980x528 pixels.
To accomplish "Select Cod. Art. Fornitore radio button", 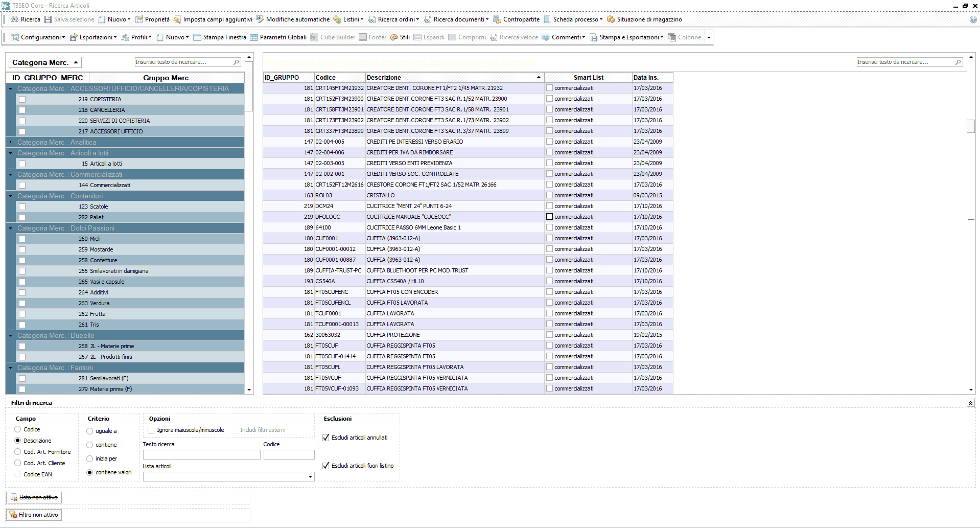I will (18, 452).
